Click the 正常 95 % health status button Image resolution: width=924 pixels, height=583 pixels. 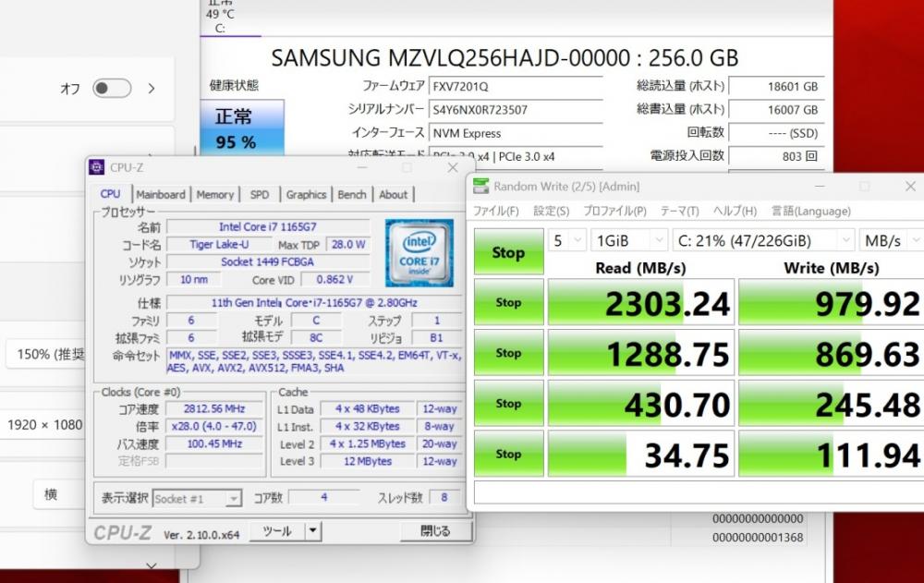[242, 128]
